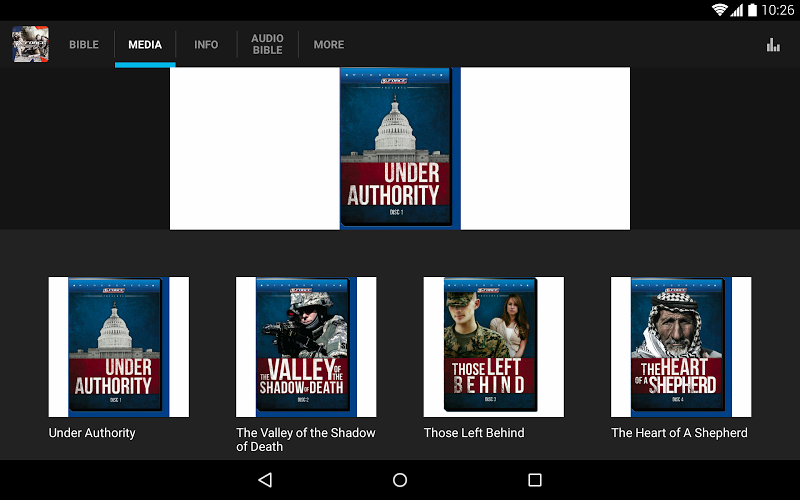Tap the app logo icon in top-left

coord(30,44)
